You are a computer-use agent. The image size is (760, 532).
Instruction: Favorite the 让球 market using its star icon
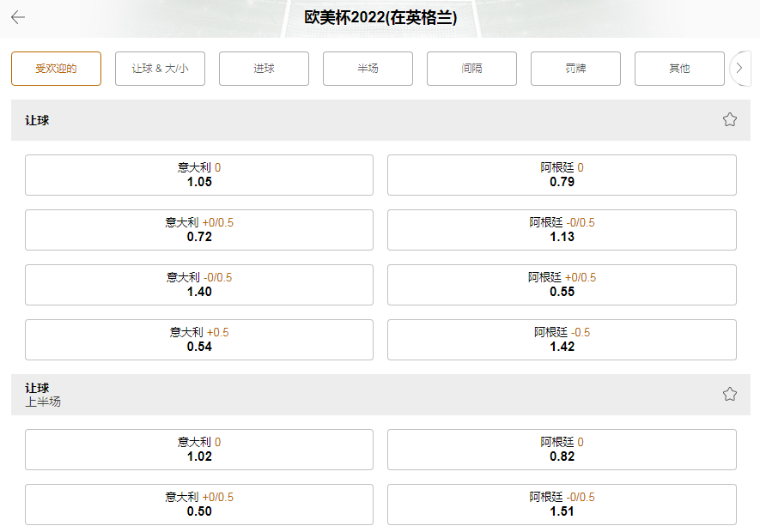tap(729, 120)
